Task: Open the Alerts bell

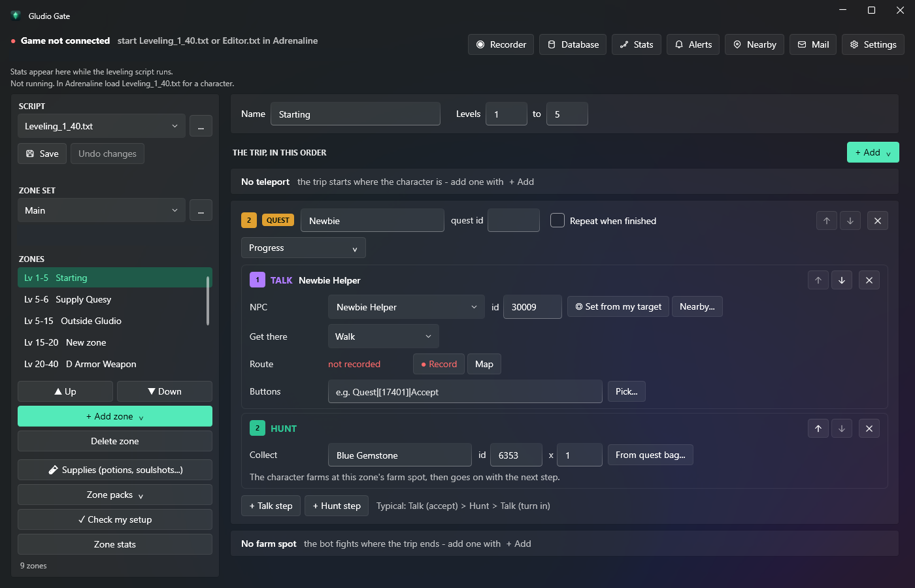Action: pyautogui.click(x=693, y=44)
